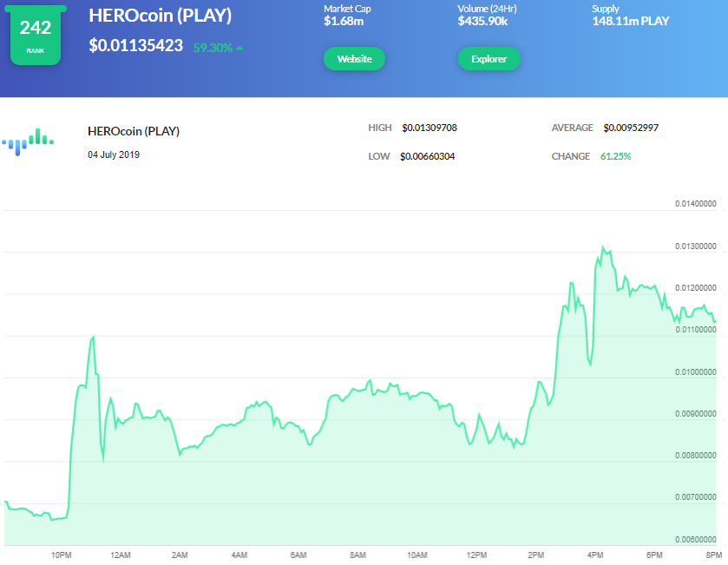Click the 59.30% change value

[213, 48]
